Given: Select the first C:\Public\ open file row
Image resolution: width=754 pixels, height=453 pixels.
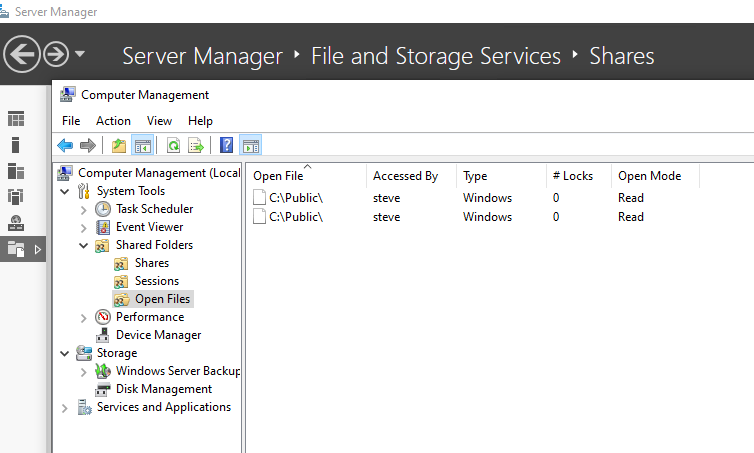Looking at the screenshot, I should tap(295, 198).
